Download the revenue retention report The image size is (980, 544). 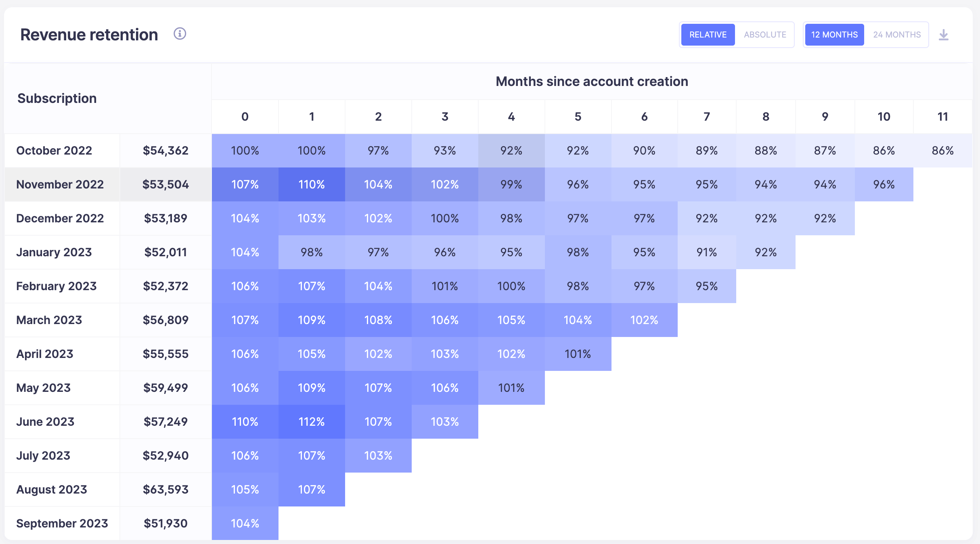[x=943, y=35]
